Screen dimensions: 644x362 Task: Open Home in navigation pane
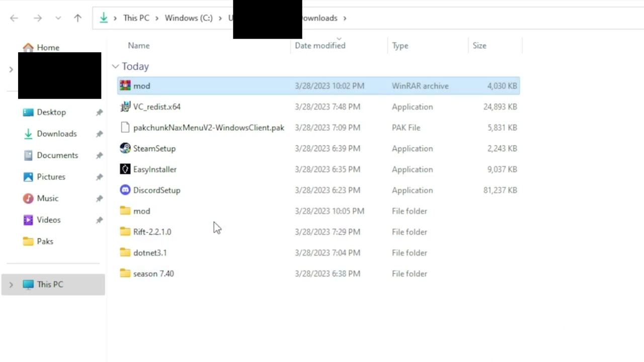click(48, 47)
